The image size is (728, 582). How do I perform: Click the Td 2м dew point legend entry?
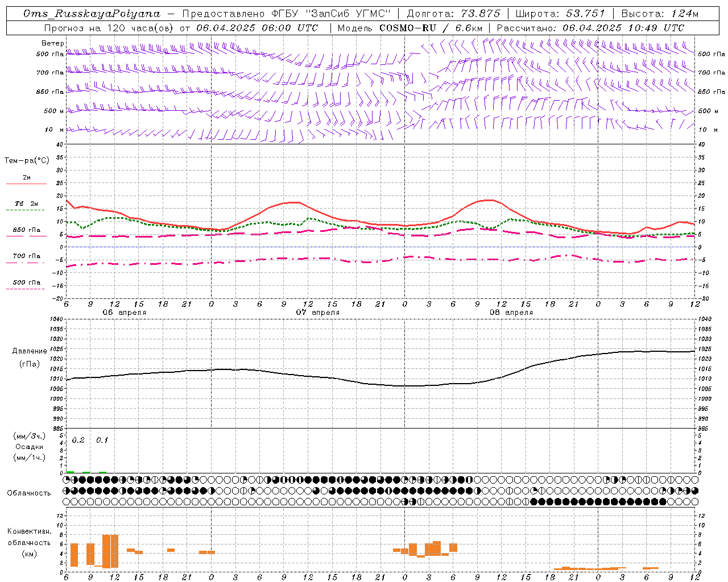pyautogui.click(x=26, y=203)
